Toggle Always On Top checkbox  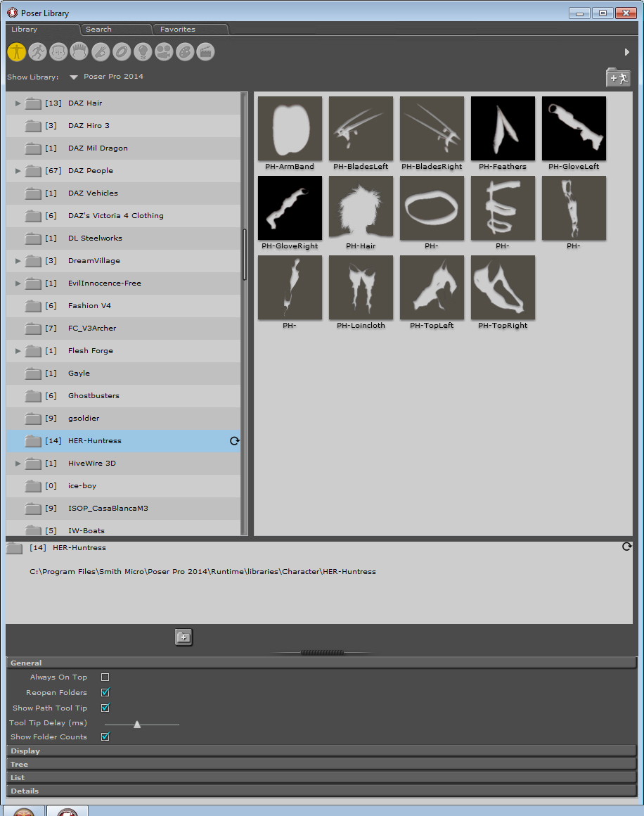point(105,677)
